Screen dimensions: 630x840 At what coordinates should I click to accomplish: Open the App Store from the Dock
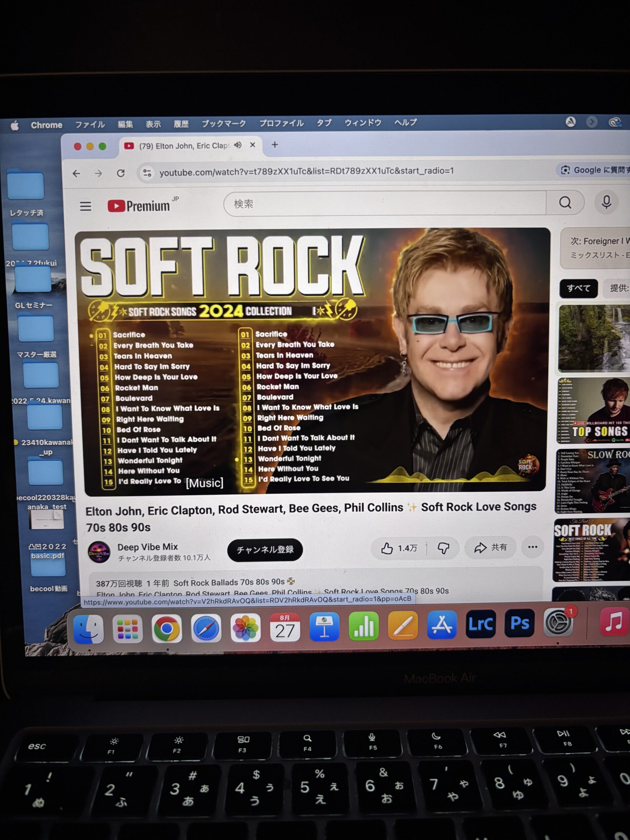tap(442, 625)
